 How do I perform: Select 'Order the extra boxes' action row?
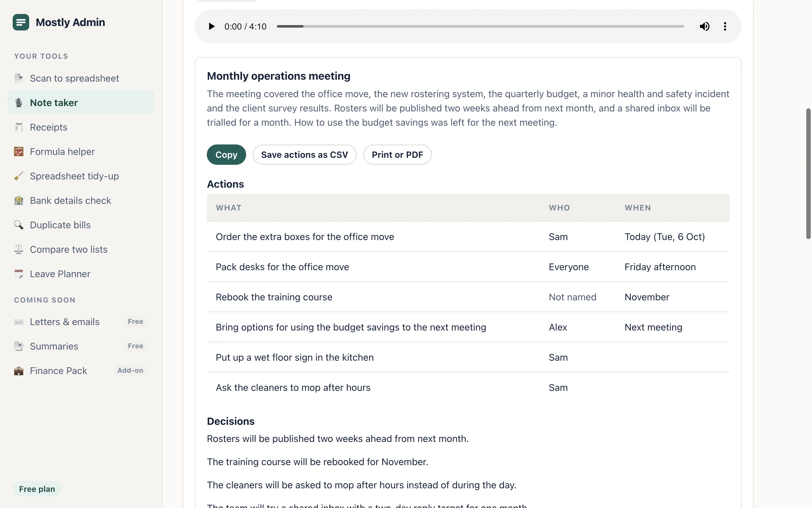coord(468,237)
